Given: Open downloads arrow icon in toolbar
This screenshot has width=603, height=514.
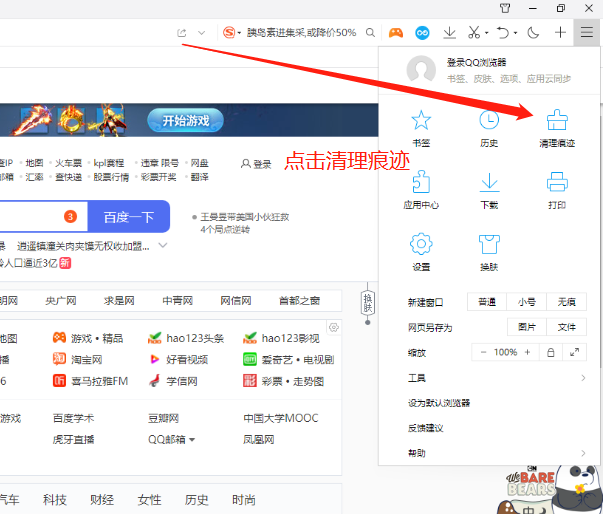Looking at the screenshot, I should pos(449,33).
